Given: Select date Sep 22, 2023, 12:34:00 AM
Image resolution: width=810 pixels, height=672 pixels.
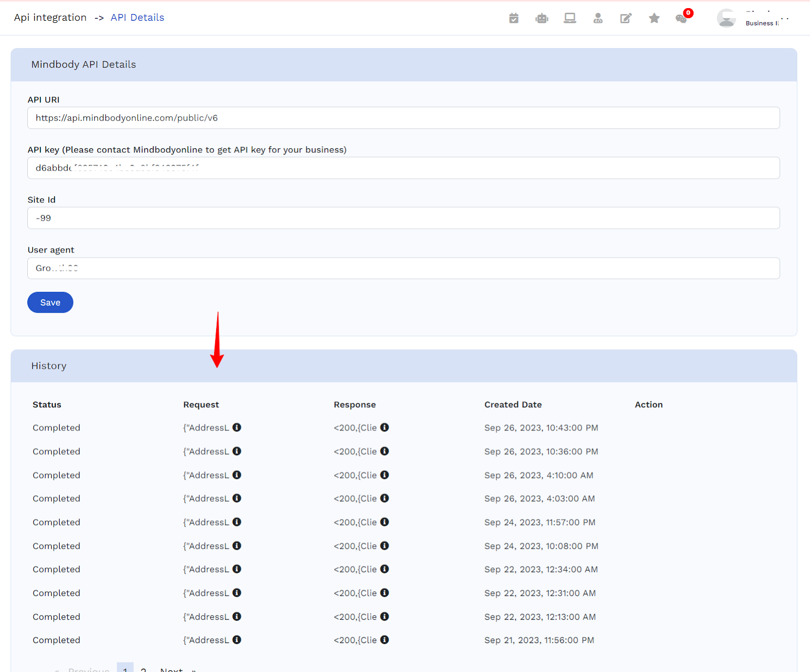Looking at the screenshot, I should pyautogui.click(x=541, y=570).
